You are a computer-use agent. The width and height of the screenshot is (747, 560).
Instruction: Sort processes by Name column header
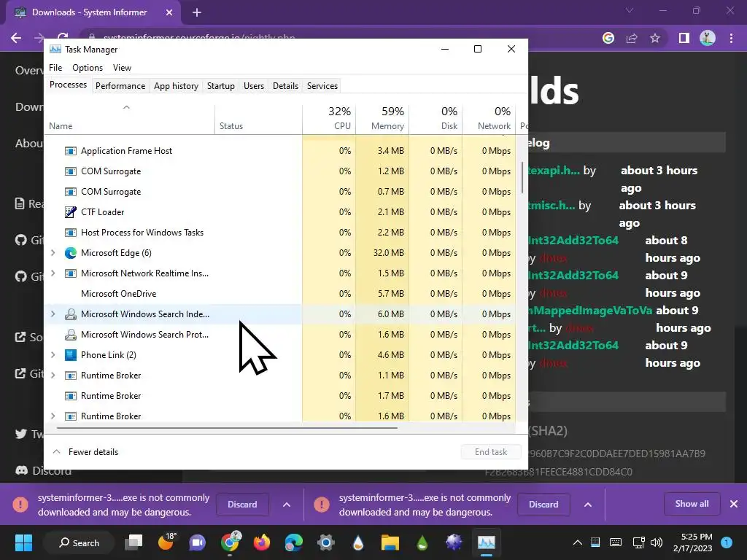point(129,117)
